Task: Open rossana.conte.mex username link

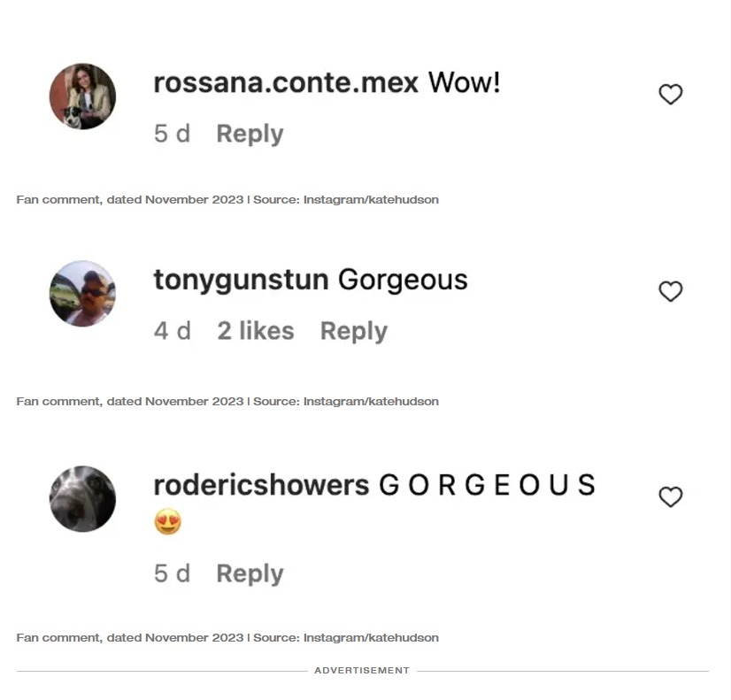Action: (286, 82)
